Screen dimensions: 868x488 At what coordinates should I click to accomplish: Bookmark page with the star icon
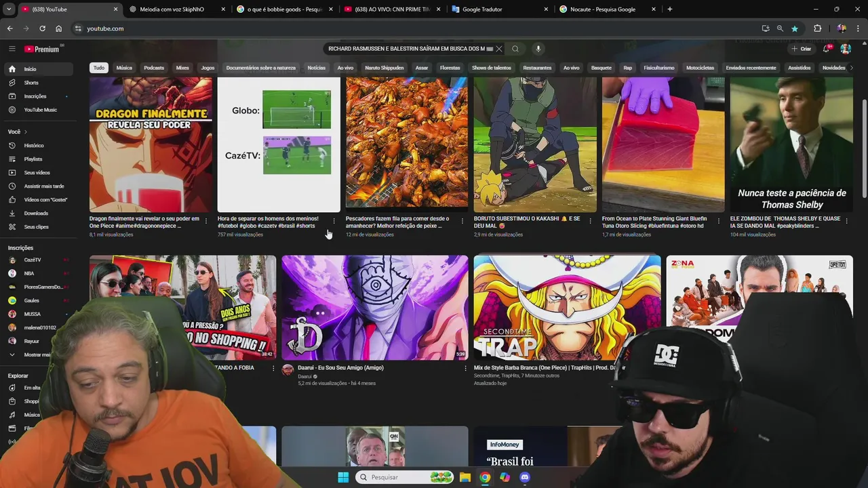point(795,28)
